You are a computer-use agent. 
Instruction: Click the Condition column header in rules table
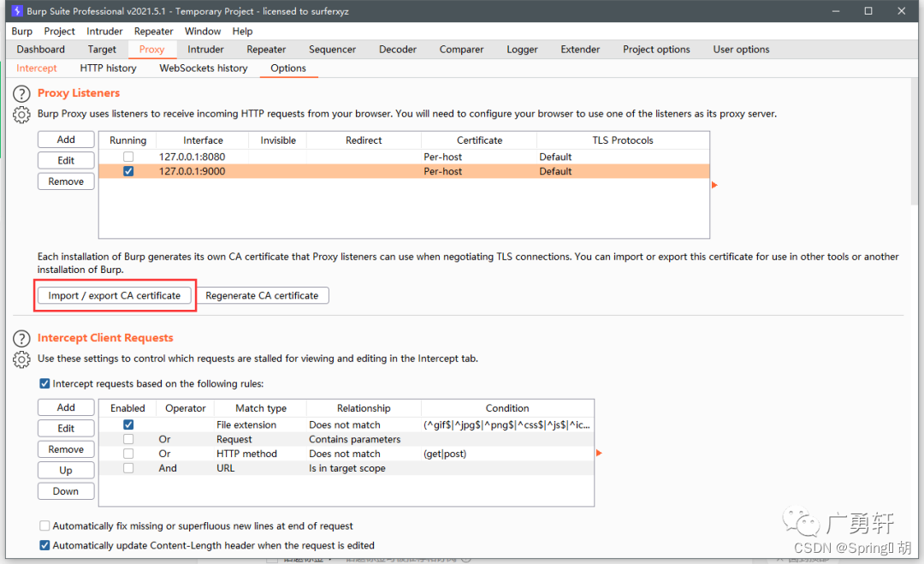coord(507,408)
